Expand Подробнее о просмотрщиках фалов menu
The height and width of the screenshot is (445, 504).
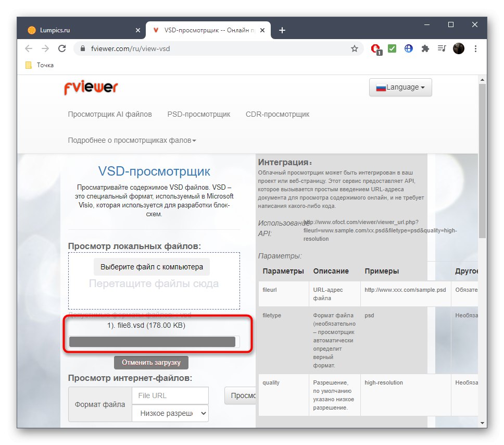(132, 140)
